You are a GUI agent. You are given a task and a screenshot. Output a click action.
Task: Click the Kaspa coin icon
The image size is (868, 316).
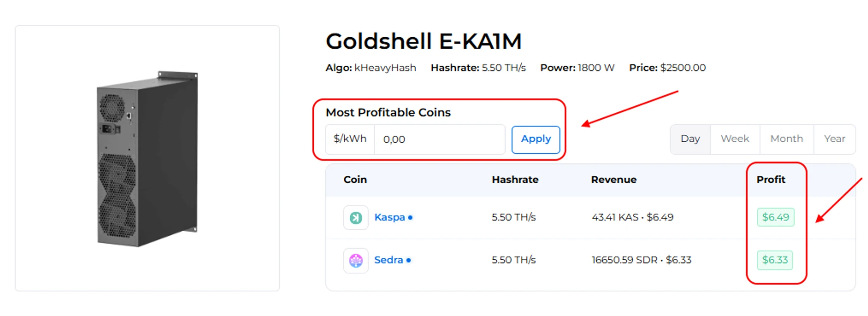(356, 218)
